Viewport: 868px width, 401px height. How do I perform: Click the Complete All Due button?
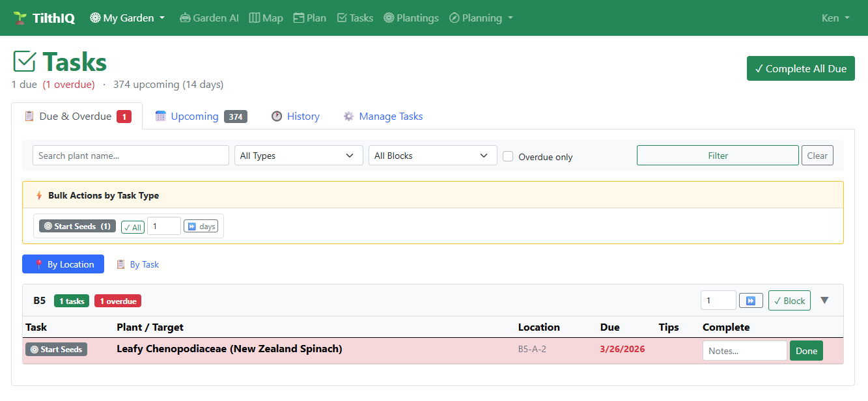click(x=800, y=68)
